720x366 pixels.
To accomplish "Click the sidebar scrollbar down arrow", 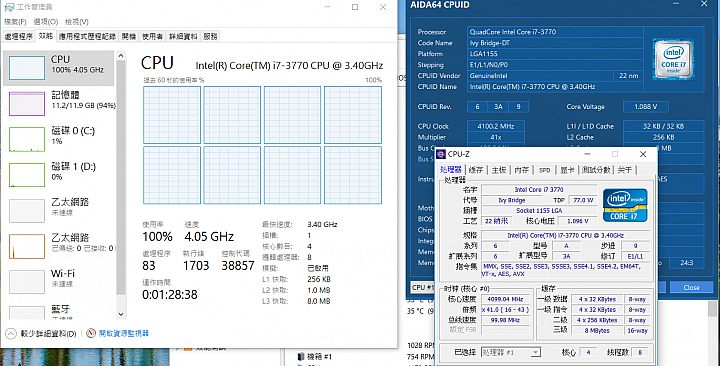I will click(121, 314).
